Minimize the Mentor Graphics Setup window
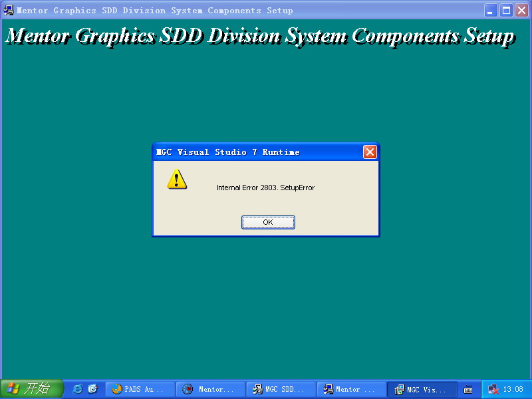 (491, 10)
